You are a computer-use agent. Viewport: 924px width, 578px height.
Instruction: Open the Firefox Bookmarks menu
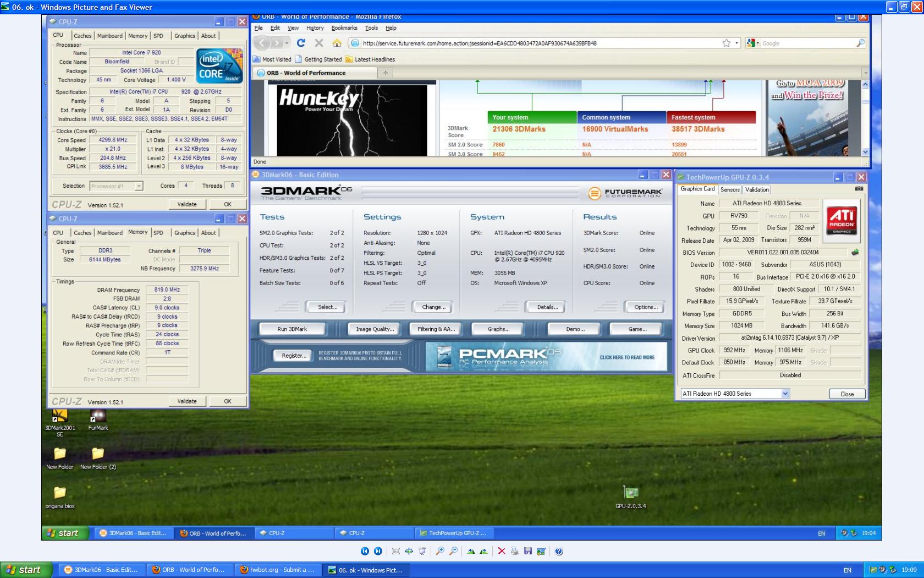(344, 28)
